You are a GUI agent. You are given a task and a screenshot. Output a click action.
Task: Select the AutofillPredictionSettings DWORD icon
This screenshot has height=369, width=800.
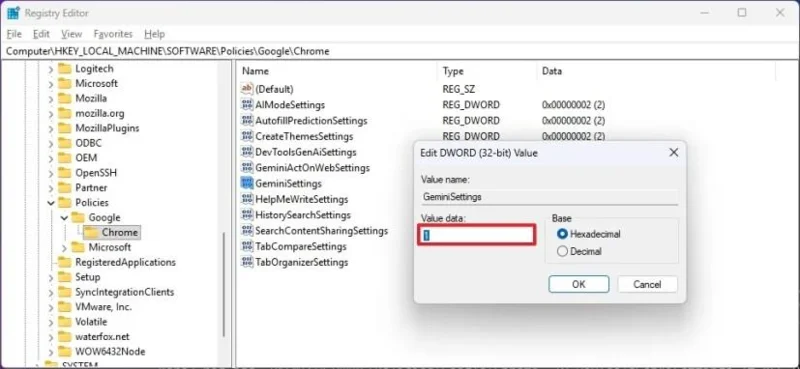(x=247, y=120)
